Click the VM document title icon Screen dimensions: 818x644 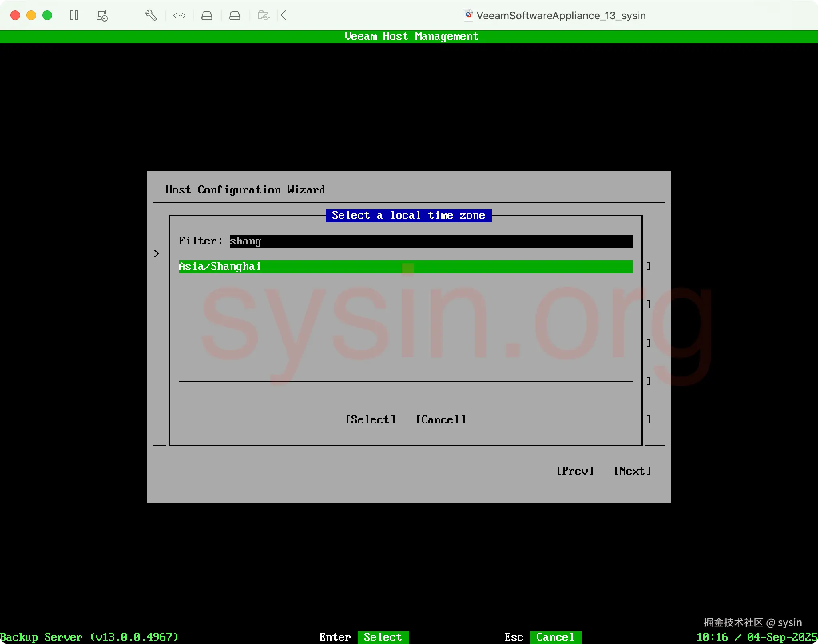click(x=468, y=16)
